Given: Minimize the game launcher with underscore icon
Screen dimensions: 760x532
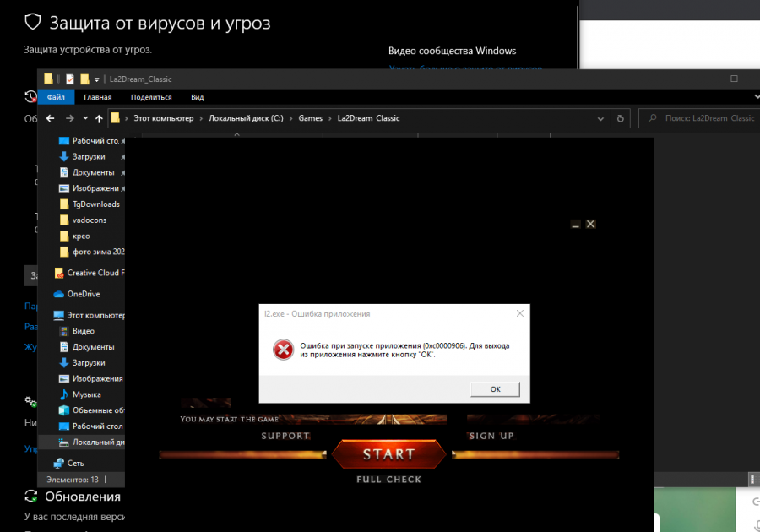Looking at the screenshot, I should 575,225.
